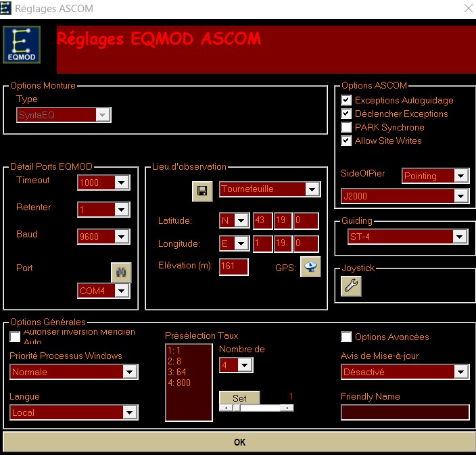Enable Options Avancées checkbox
The image size is (476, 455).
pyautogui.click(x=346, y=337)
